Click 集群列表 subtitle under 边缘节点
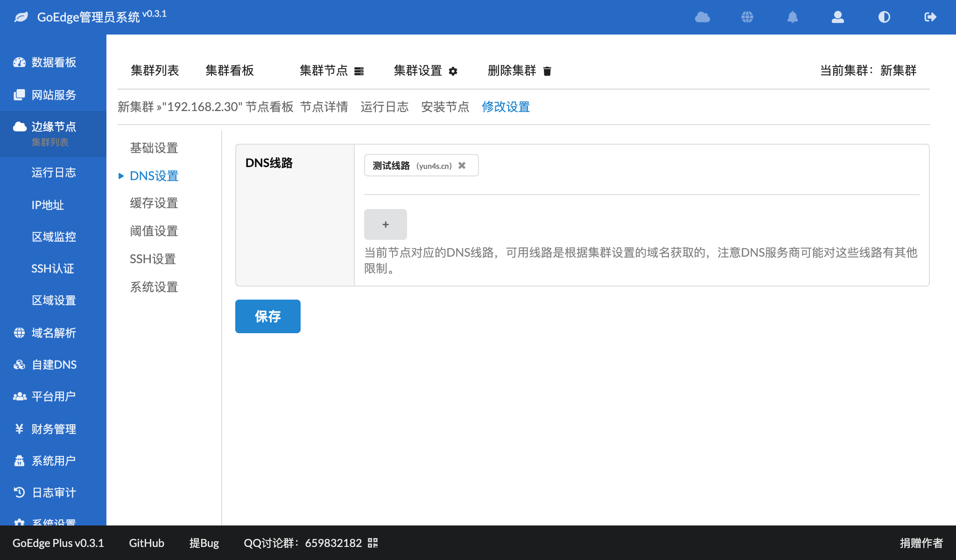The image size is (956, 560). (50, 142)
